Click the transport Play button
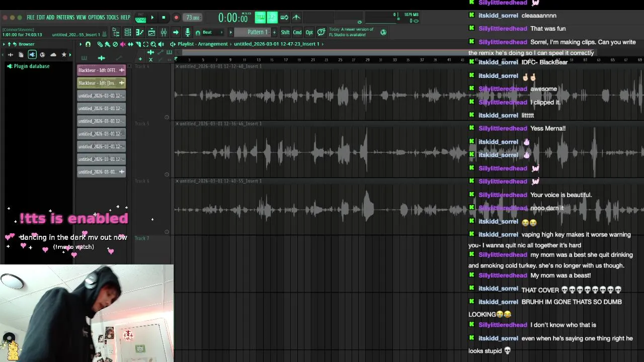This screenshot has height=362, width=644. (x=152, y=18)
